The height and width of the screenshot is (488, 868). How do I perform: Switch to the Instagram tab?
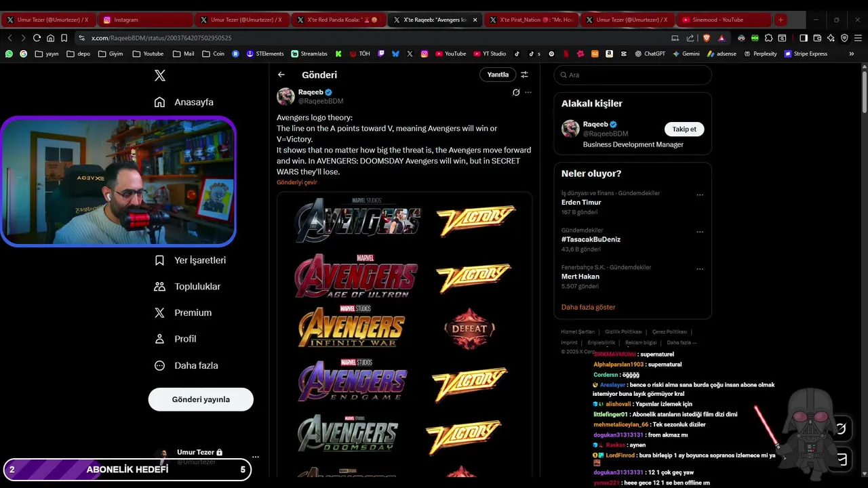(144, 20)
